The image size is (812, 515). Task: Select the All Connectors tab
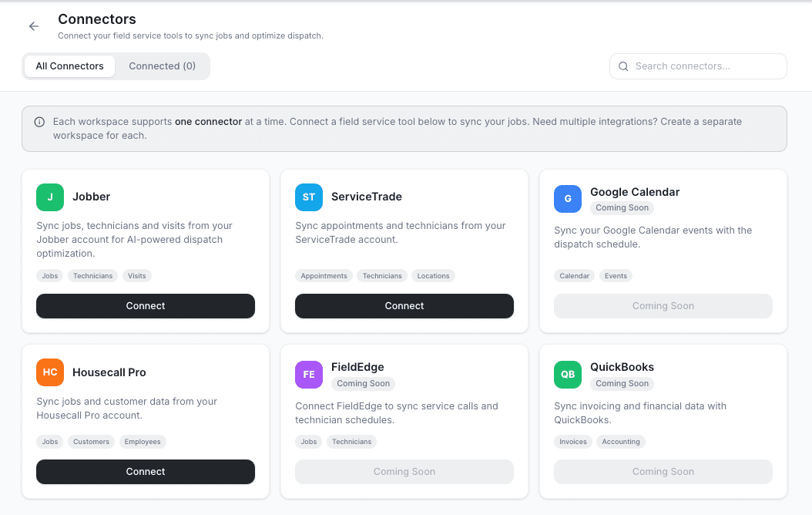(x=69, y=66)
